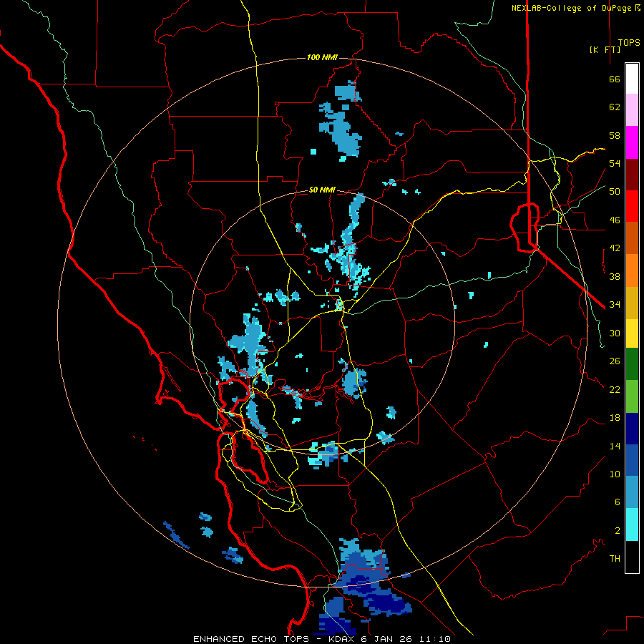This screenshot has width=644, height=644.
Task: Click the dark red (maroon) legend swatch
Action: coord(632,175)
